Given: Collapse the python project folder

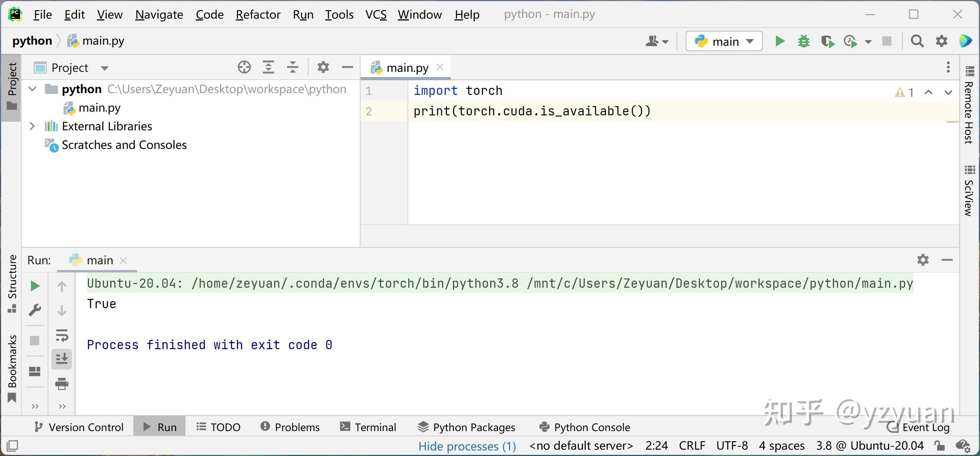Looking at the screenshot, I should click(32, 89).
